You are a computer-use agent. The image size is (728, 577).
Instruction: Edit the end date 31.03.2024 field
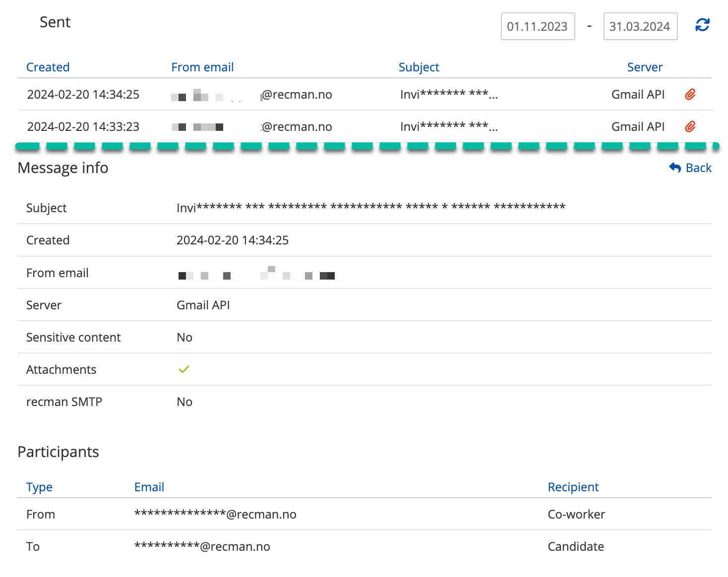tap(640, 26)
